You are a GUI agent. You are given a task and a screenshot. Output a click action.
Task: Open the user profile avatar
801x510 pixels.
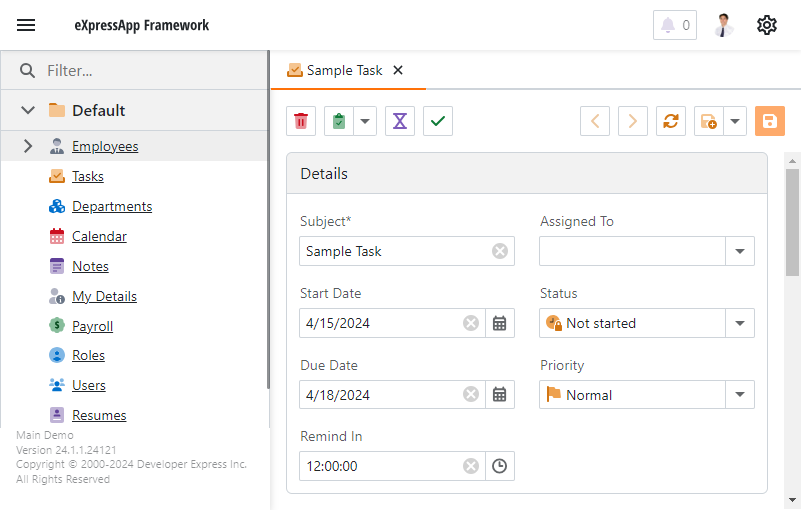pyautogui.click(x=723, y=25)
